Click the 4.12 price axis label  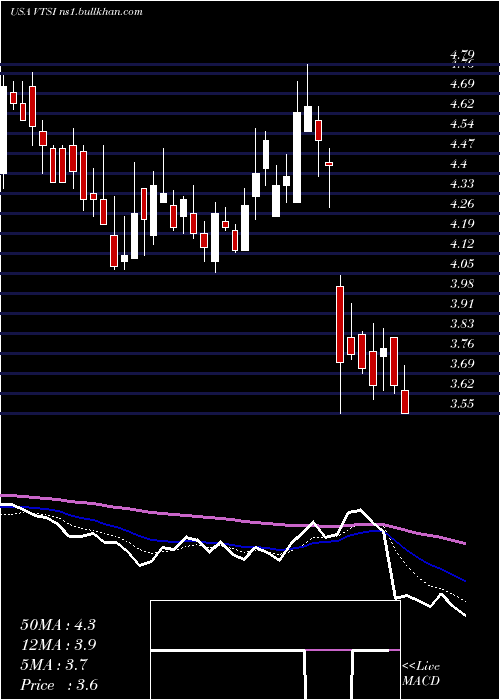point(462,244)
